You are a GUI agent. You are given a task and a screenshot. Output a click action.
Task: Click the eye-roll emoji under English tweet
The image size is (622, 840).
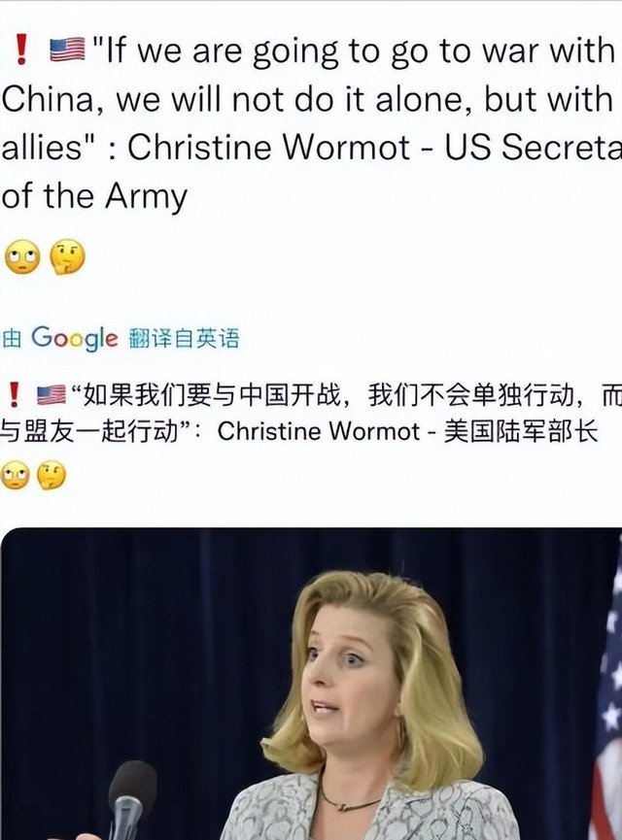click(x=22, y=257)
